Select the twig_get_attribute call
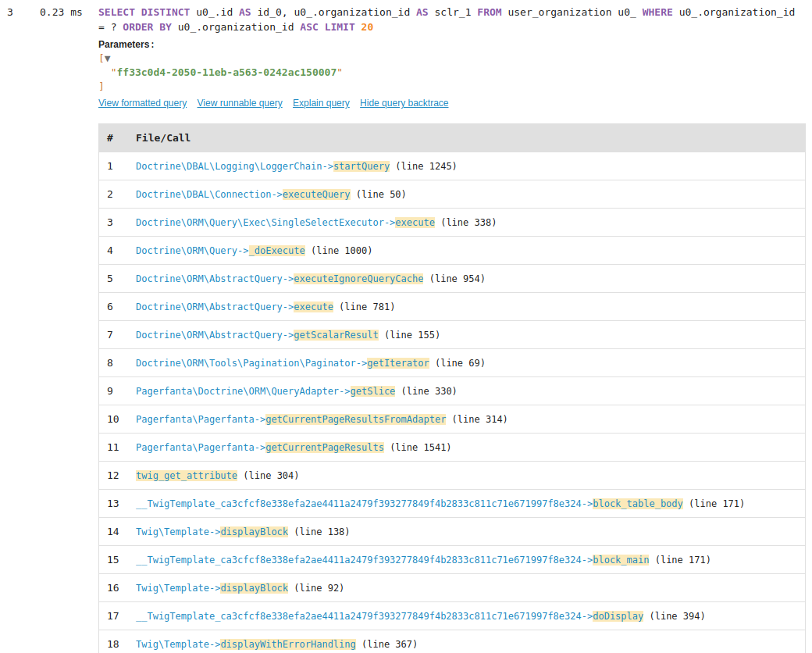 [x=187, y=475]
